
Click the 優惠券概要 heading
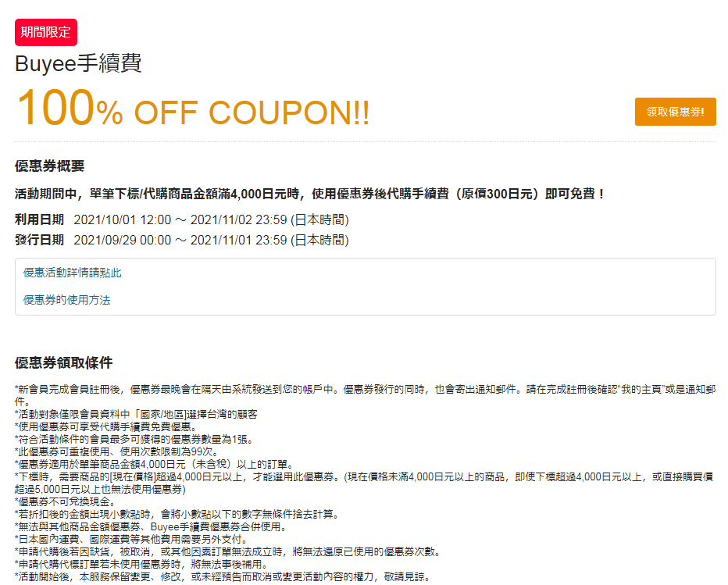point(50,166)
